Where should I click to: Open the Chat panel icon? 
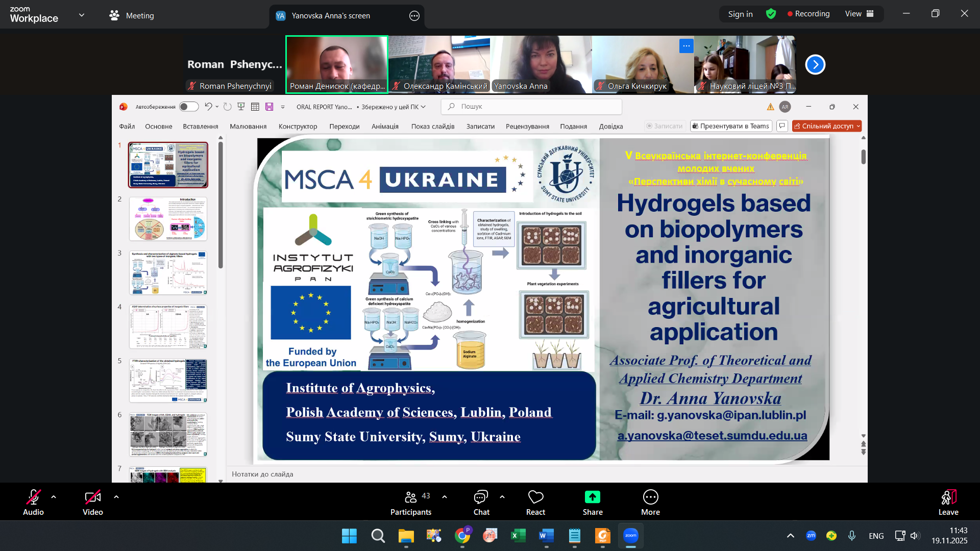point(481,497)
